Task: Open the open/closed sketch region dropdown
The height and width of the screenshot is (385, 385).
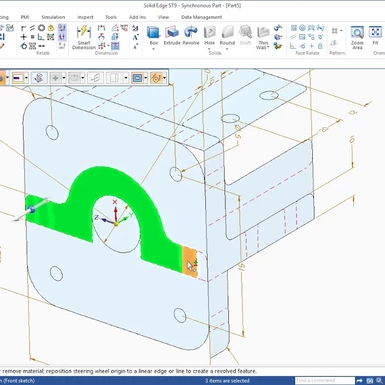Action: (146, 78)
